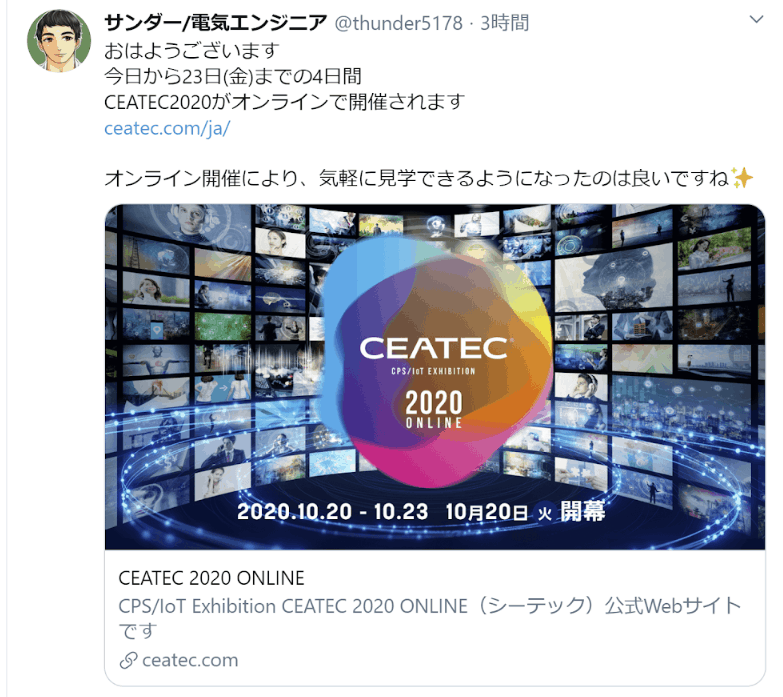The width and height of the screenshot is (783, 697).
Task: Open the 3時間 timestamp link
Action: coord(504,23)
